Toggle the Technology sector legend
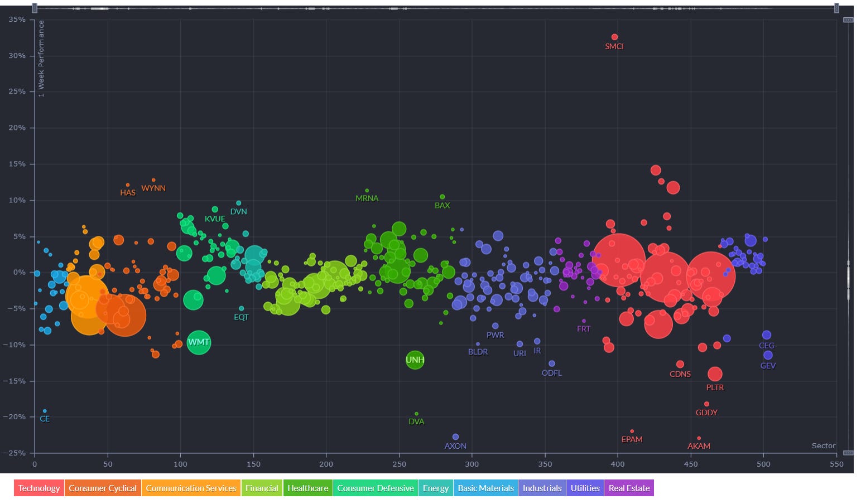 39,488
